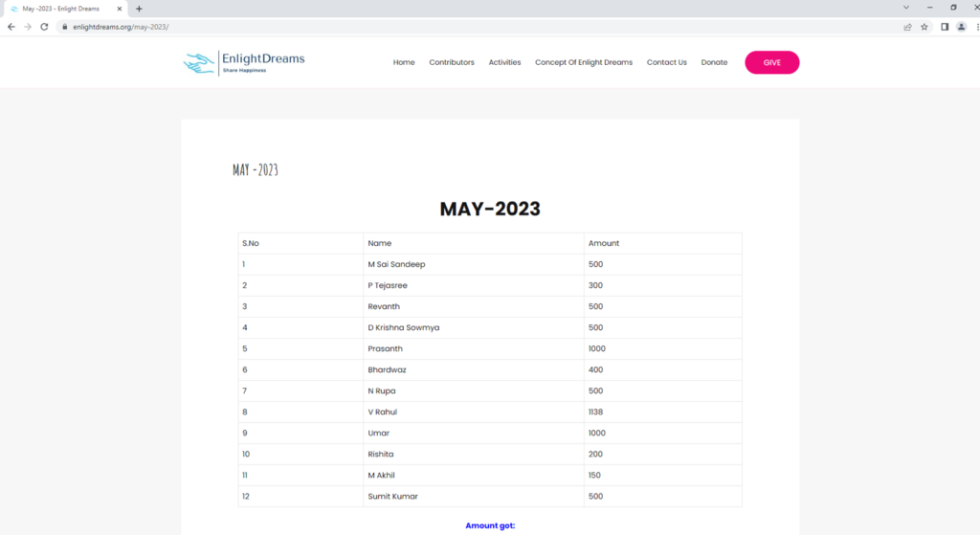Open the Chrome profile avatar
This screenshot has height=535, width=980.
tap(962, 27)
